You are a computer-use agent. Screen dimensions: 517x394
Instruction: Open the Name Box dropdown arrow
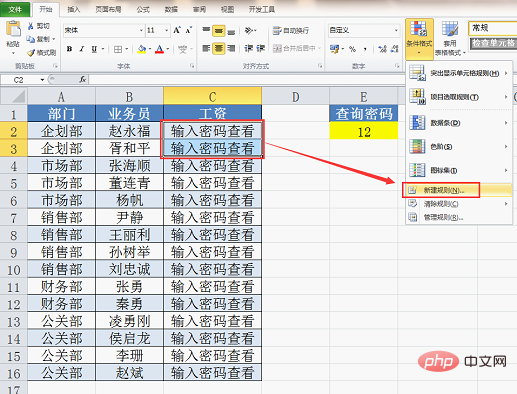click(42, 80)
